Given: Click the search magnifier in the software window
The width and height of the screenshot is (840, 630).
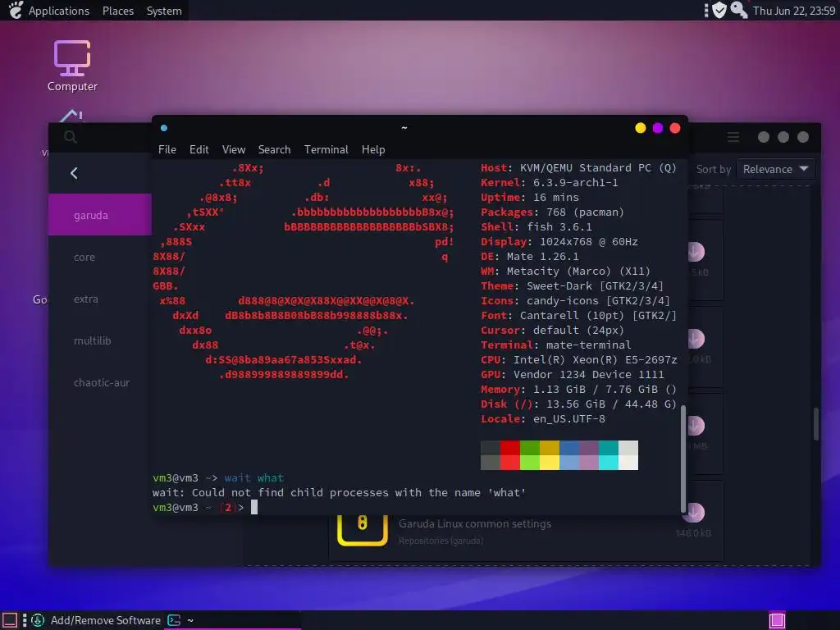Looking at the screenshot, I should pos(71,137).
